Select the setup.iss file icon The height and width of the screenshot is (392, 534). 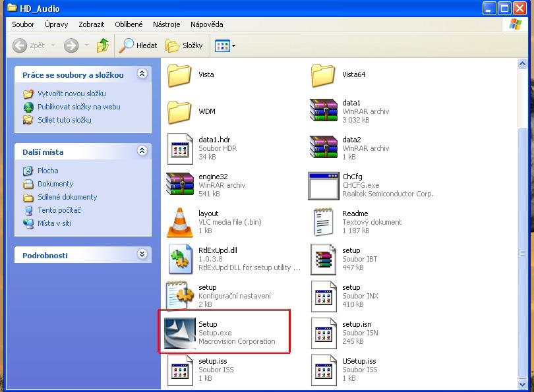pyautogui.click(x=180, y=370)
